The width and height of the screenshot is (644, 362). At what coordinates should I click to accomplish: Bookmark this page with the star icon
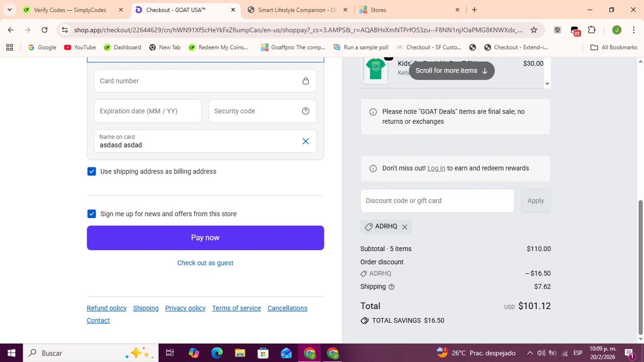pyautogui.click(x=534, y=30)
